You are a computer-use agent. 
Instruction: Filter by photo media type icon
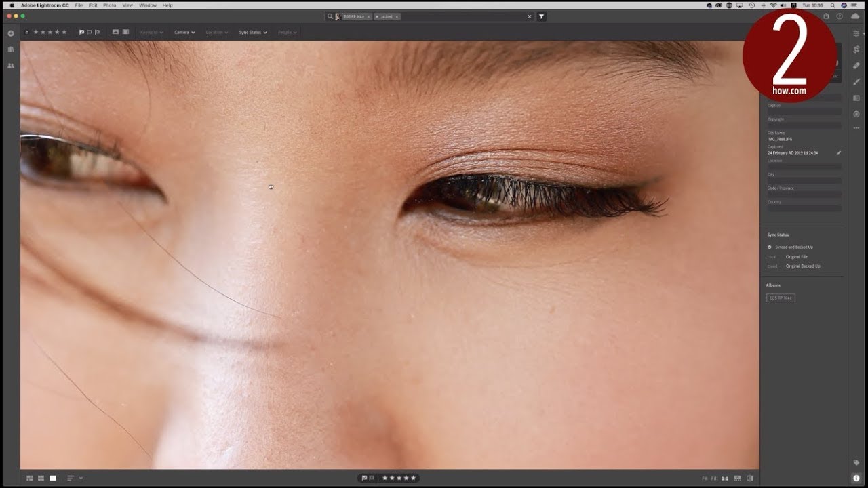[x=115, y=32]
